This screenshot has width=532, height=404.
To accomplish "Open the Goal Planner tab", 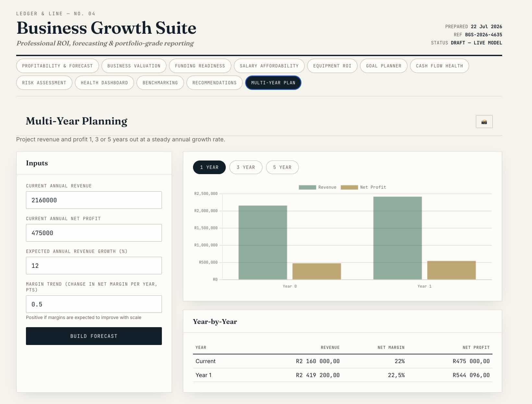I will (384, 66).
